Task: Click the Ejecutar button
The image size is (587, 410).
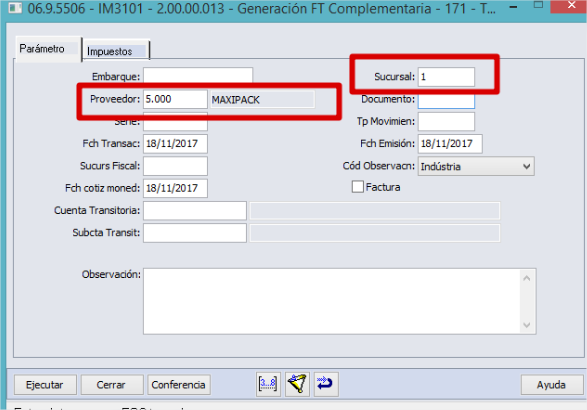Action: point(45,385)
